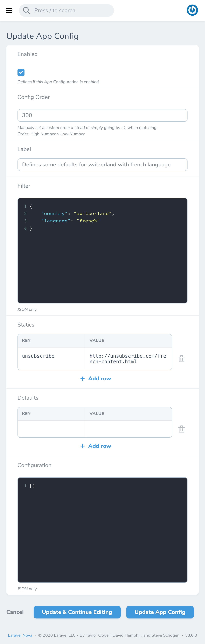Screen dimensions: 205x644
Task: Open the user avatar menu
Action: 192,10
